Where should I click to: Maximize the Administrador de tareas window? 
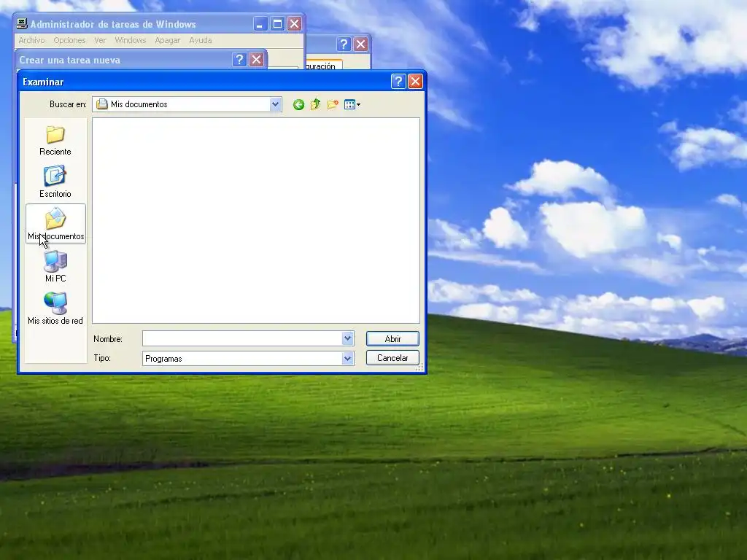(277, 24)
